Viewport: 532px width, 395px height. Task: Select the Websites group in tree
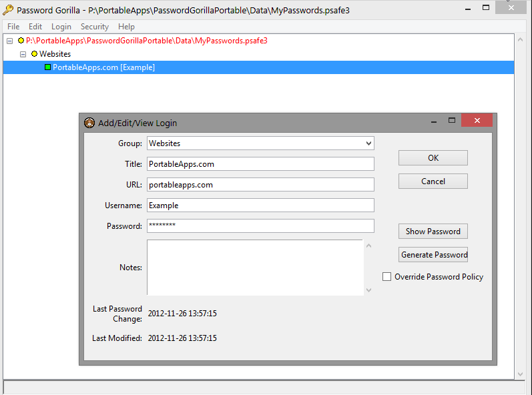tap(55, 54)
